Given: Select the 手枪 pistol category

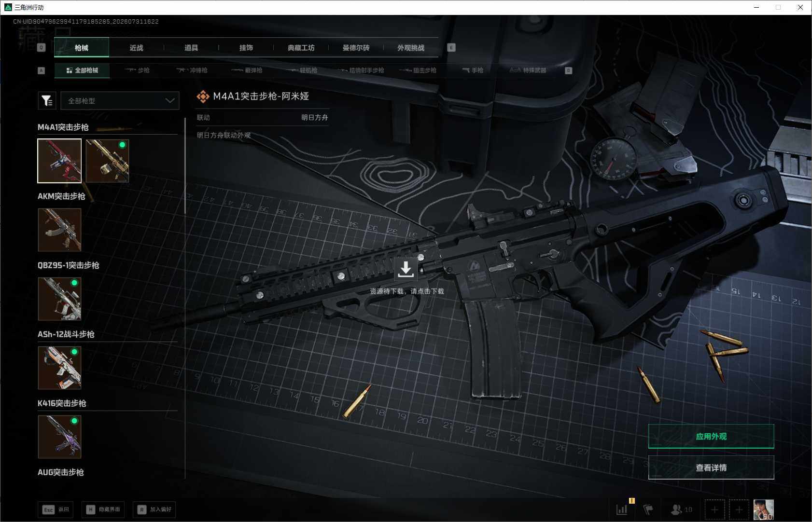Looking at the screenshot, I should click(473, 70).
